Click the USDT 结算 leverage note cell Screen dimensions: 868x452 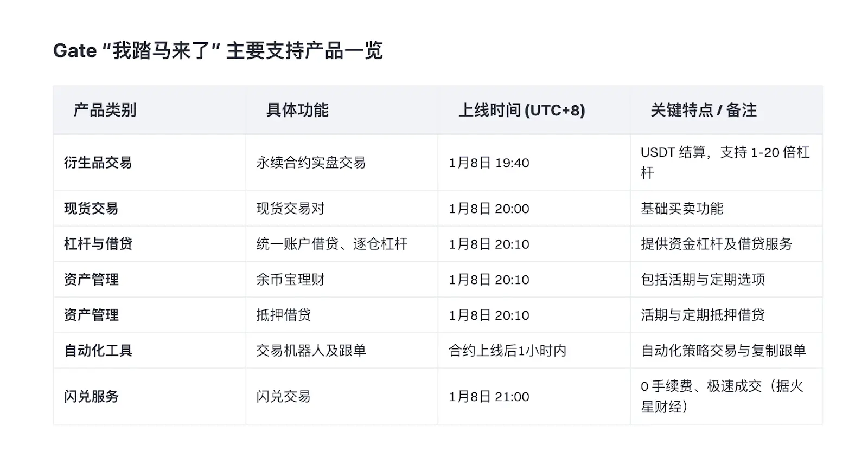725,163
